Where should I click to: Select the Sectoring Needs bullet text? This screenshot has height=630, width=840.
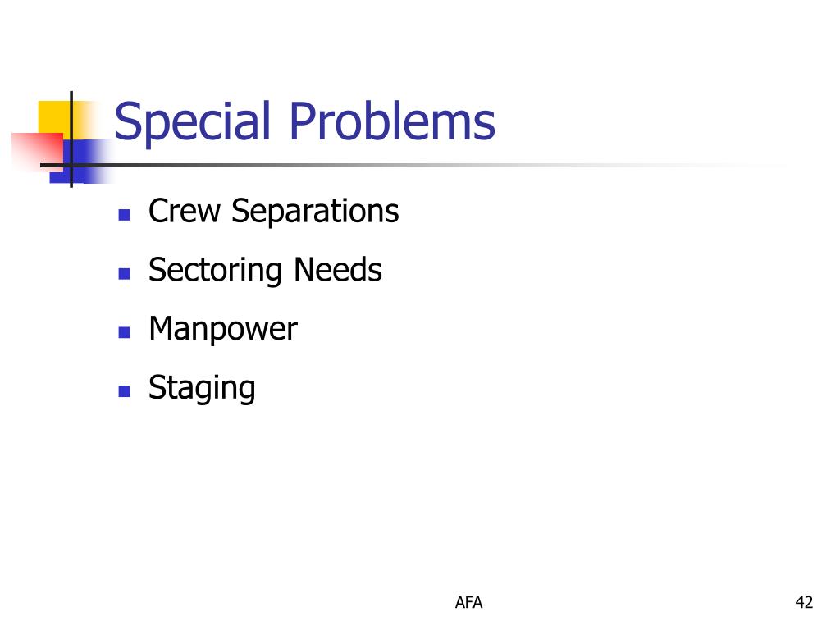click(265, 270)
